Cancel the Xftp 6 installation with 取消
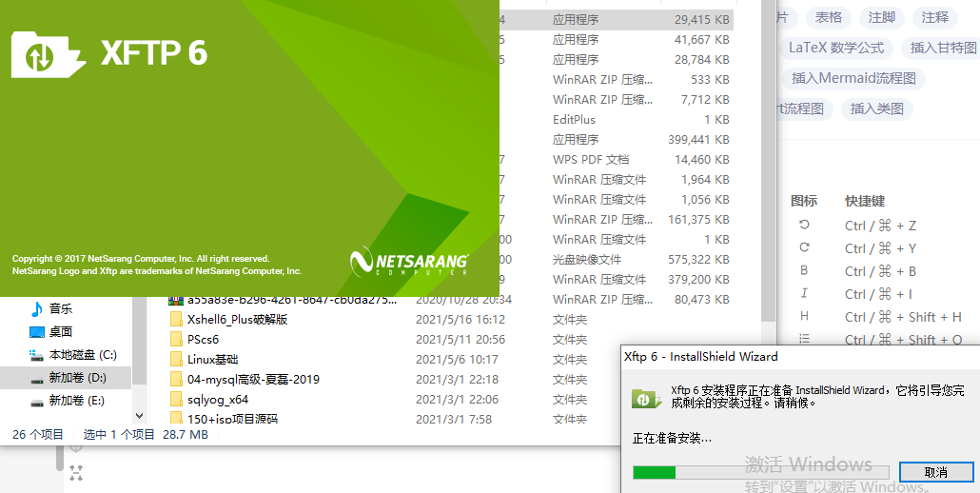 (935, 472)
